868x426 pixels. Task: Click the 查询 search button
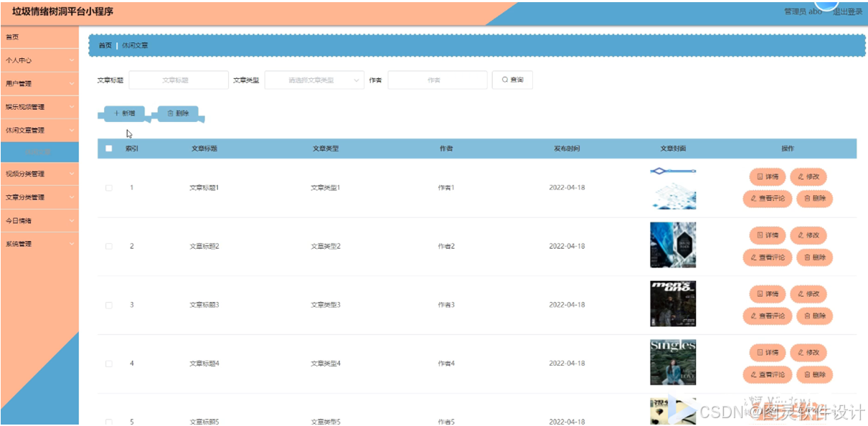[512, 80]
